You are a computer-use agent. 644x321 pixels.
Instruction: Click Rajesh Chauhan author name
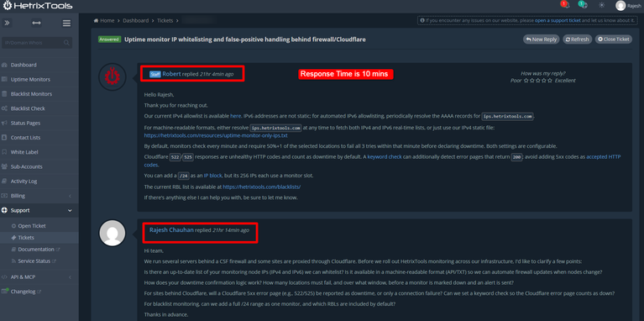(171, 230)
